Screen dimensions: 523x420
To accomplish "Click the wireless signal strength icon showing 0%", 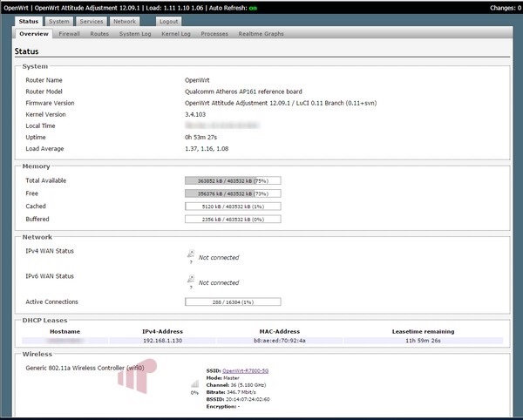I will pyautogui.click(x=194, y=384).
